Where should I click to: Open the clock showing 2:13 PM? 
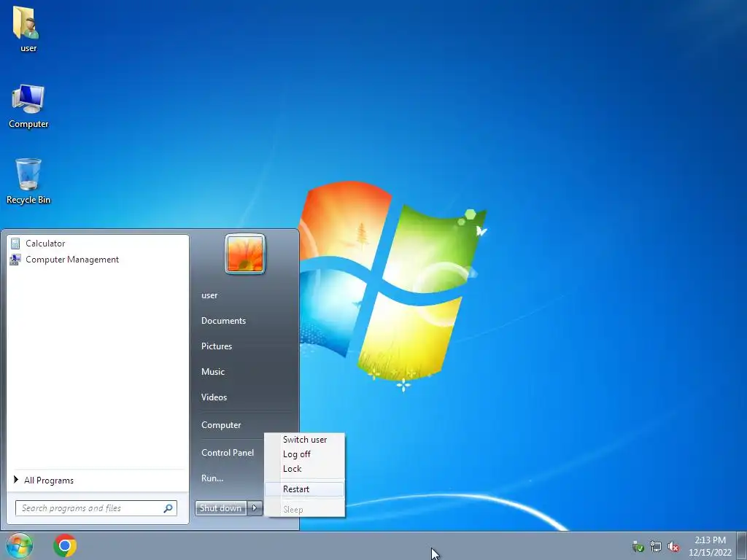click(x=710, y=546)
